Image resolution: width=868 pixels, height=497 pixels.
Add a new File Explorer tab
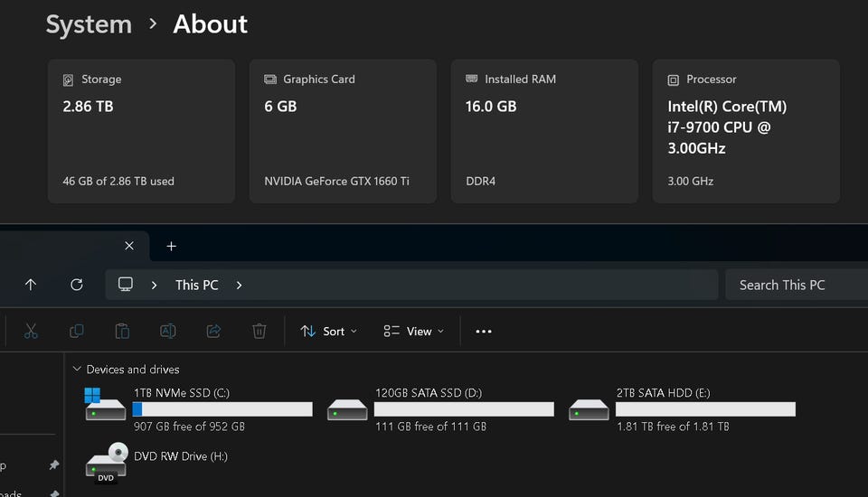(x=171, y=247)
